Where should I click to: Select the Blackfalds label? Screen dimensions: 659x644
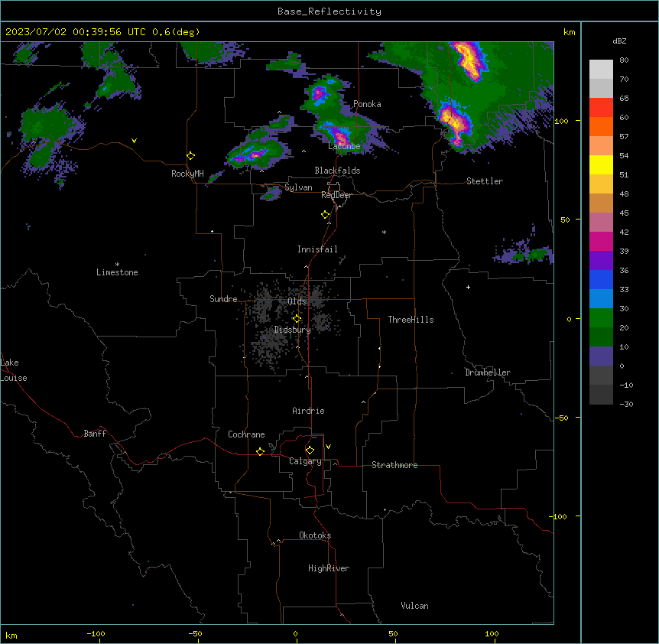pos(337,171)
